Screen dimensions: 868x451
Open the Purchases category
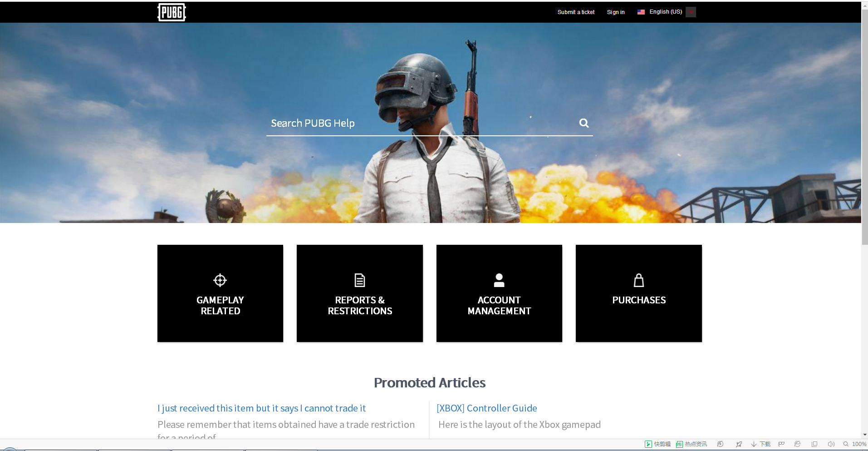pyautogui.click(x=639, y=293)
